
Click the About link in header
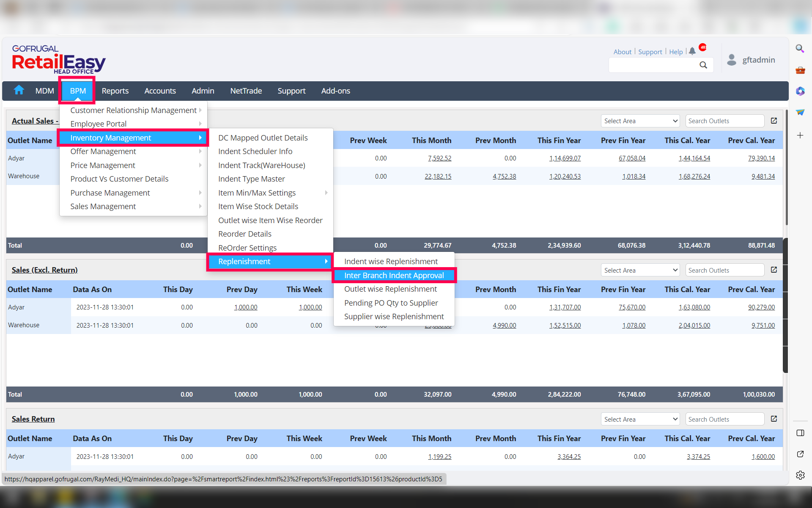(x=622, y=52)
